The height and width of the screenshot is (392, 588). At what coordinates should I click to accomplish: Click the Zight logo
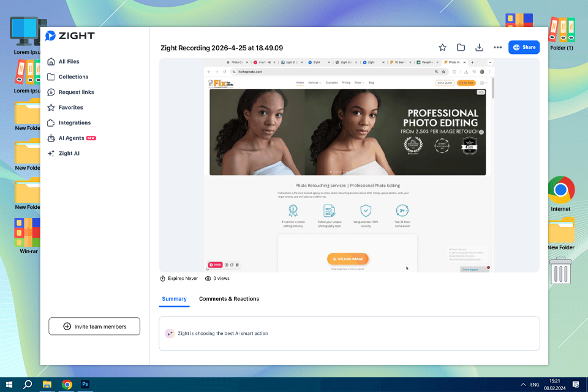pyautogui.click(x=70, y=36)
